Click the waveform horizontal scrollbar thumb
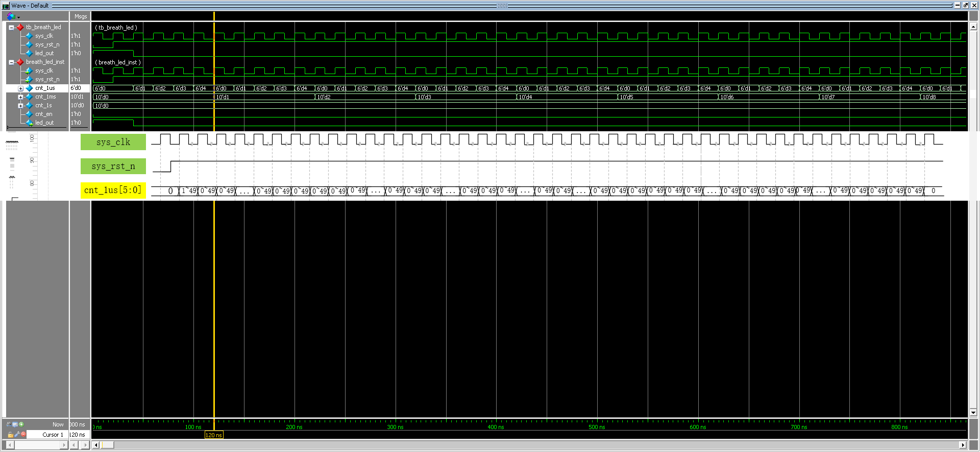980x452 pixels. point(108,445)
